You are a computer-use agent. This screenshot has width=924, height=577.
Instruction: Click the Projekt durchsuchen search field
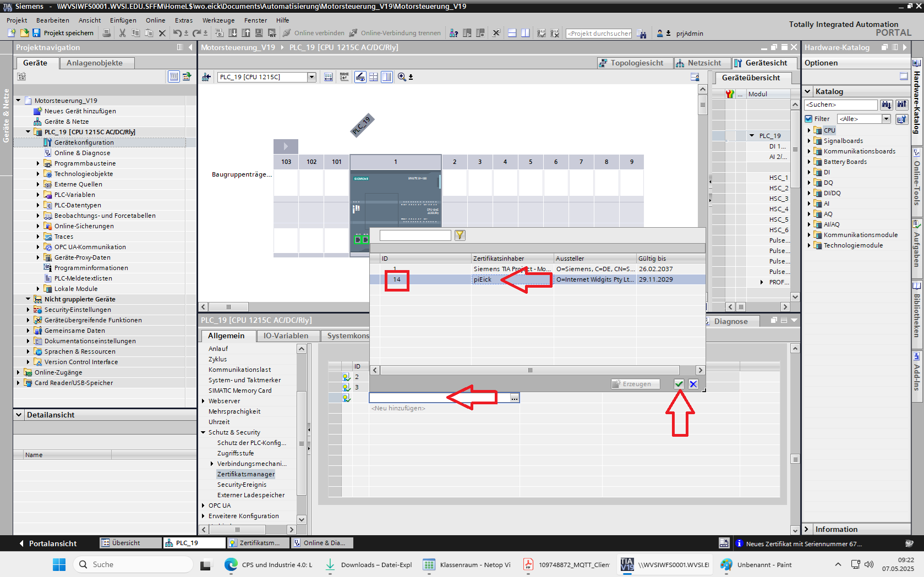599,34
